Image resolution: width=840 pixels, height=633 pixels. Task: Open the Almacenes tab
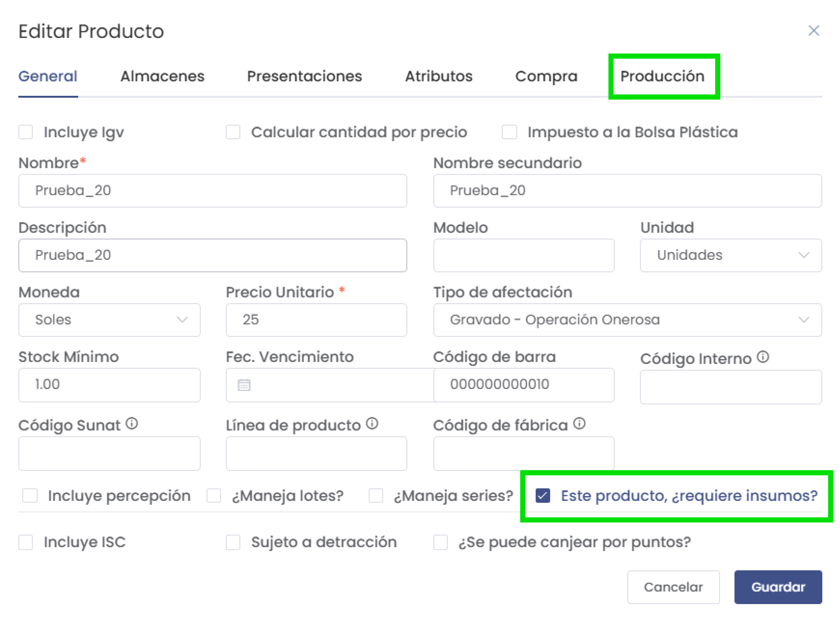(x=162, y=76)
